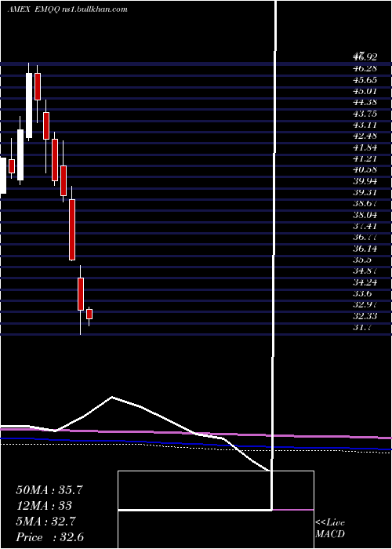Click the 38.67 price axis label
The image size is (392, 549).
(x=365, y=203)
